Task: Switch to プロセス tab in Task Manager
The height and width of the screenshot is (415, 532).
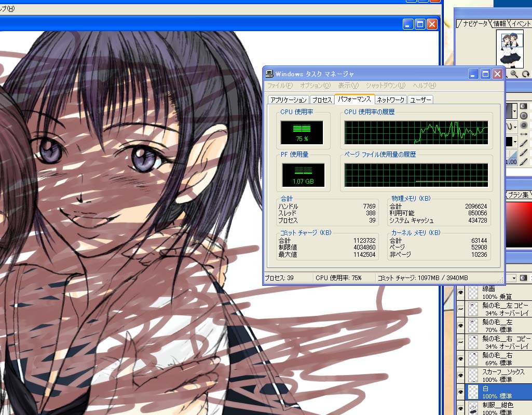Action: click(x=322, y=100)
